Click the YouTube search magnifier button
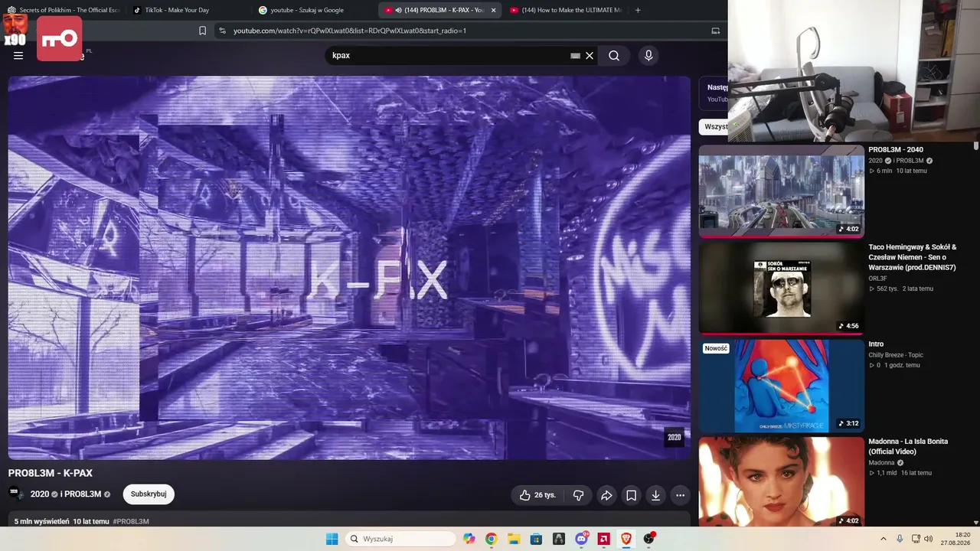 coord(614,55)
